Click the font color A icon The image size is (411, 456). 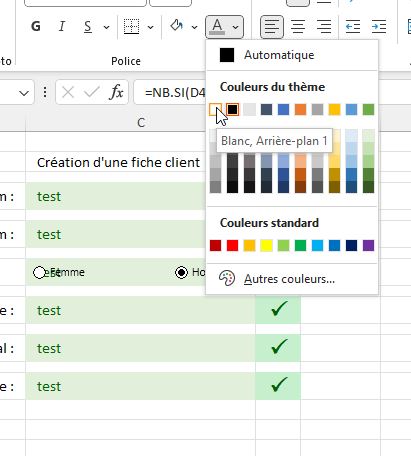click(217, 26)
